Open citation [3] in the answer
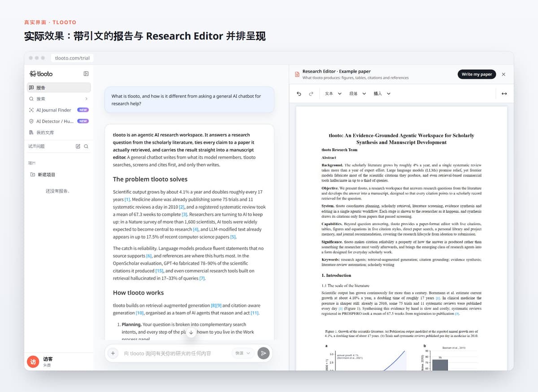This screenshot has width=538, height=392. click(184, 215)
